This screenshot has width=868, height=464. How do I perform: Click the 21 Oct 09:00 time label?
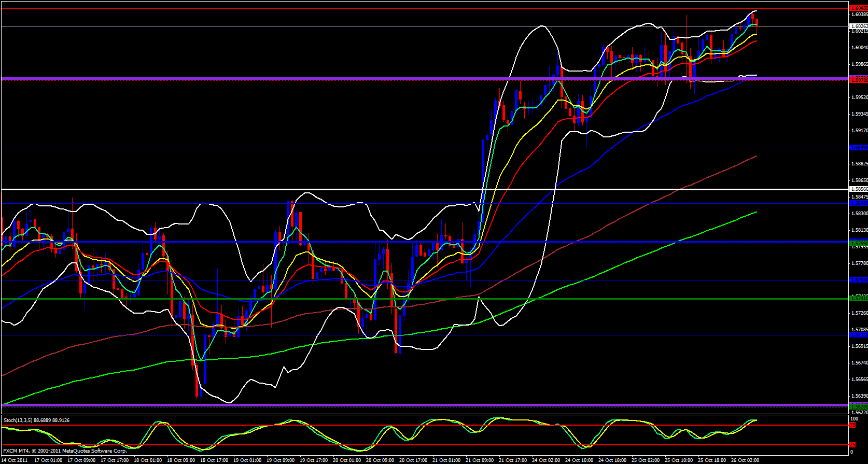480,460
